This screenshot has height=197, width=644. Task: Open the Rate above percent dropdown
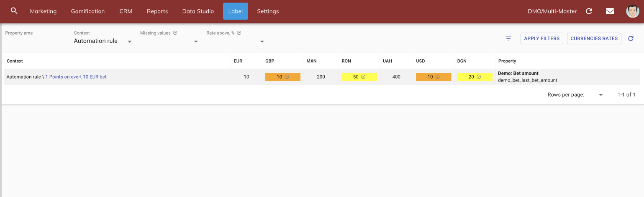(x=262, y=41)
